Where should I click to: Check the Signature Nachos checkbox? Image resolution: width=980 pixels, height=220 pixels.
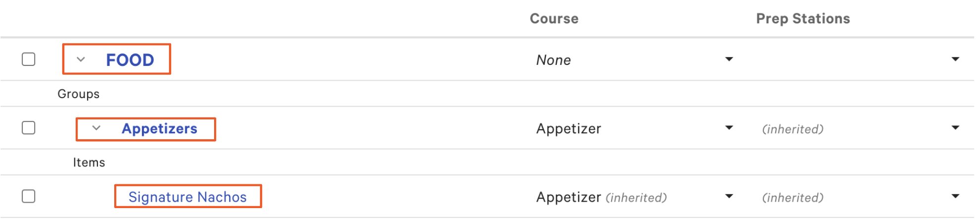point(29,196)
